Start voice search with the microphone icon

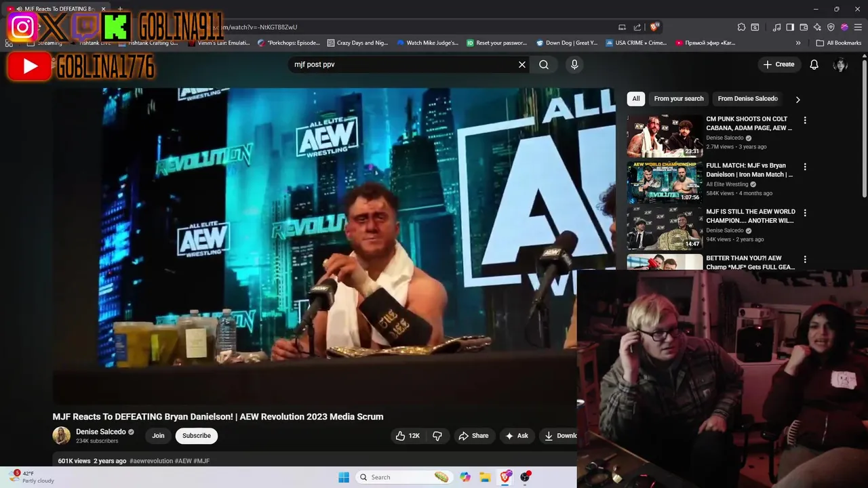574,64
